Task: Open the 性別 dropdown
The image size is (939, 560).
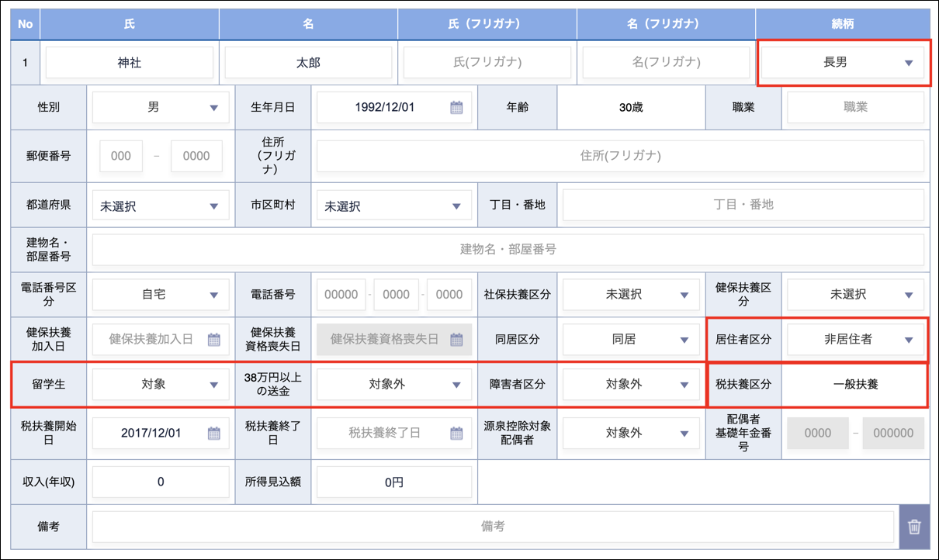Action: click(161, 108)
